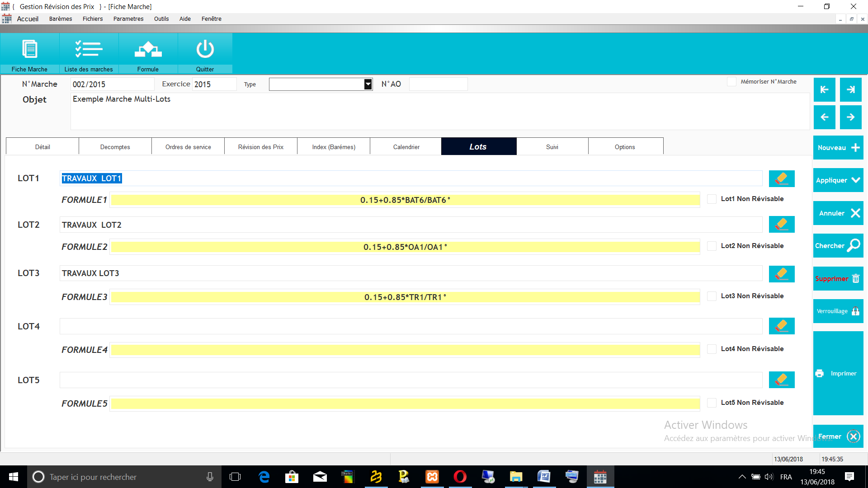This screenshot has height=488, width=868.
Task: Click the Supprimer trash button
Action: click(838, 279)
